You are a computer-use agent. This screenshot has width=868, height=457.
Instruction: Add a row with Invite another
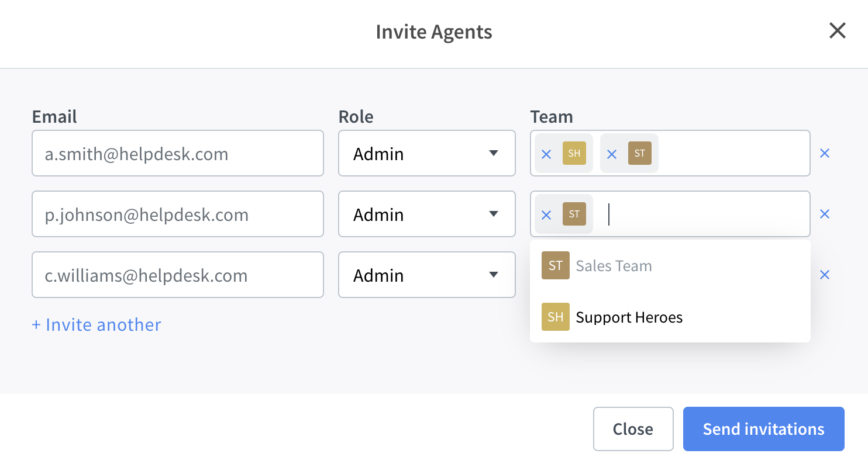coord(97,325)
